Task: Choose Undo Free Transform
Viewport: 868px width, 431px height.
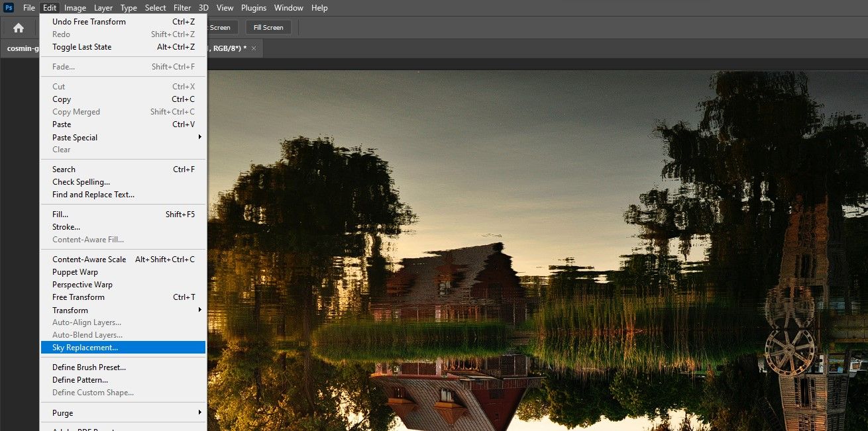Action: (123, 22)
